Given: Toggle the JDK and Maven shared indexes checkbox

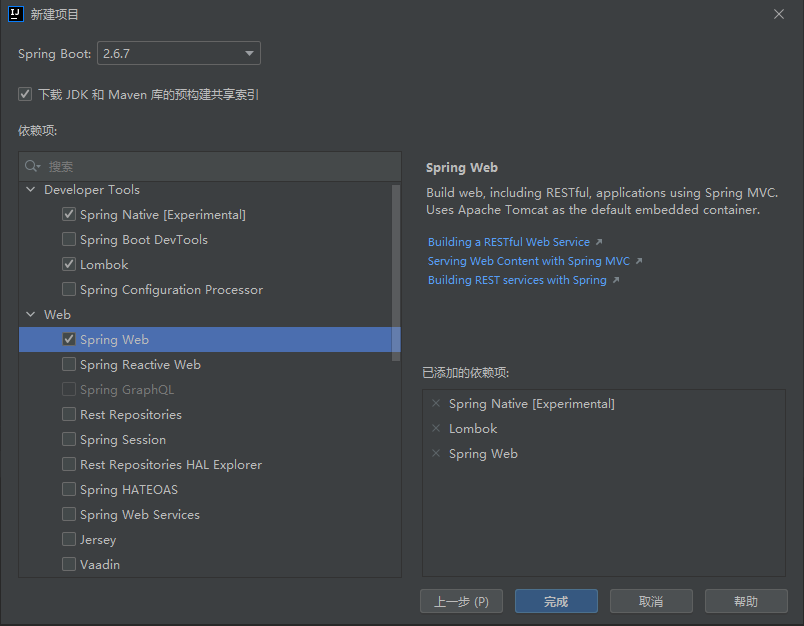Looking at the screenshot, I should tap(25, 94).
